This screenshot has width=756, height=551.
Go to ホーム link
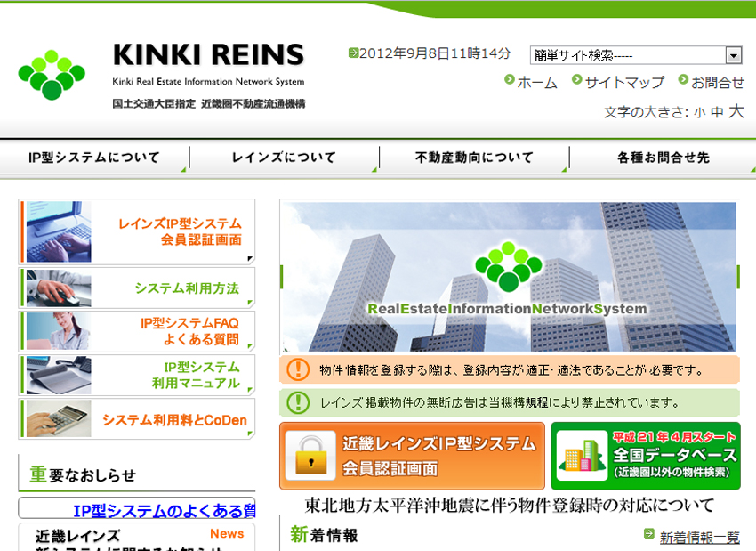[x=537, y=83]
